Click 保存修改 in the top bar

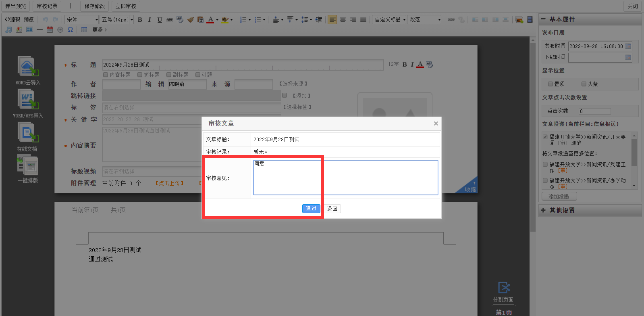pyautogui.click(x=95, y=6)
